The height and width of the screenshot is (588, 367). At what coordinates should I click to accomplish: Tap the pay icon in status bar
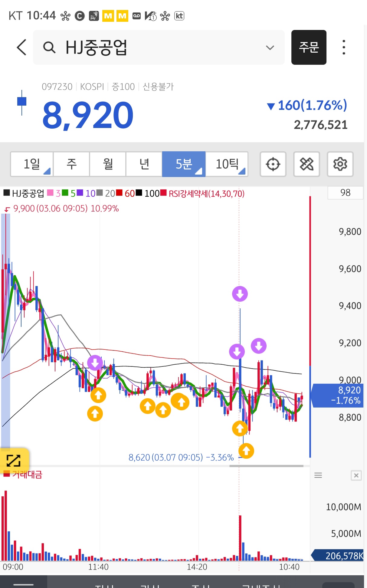click(94, 16)
